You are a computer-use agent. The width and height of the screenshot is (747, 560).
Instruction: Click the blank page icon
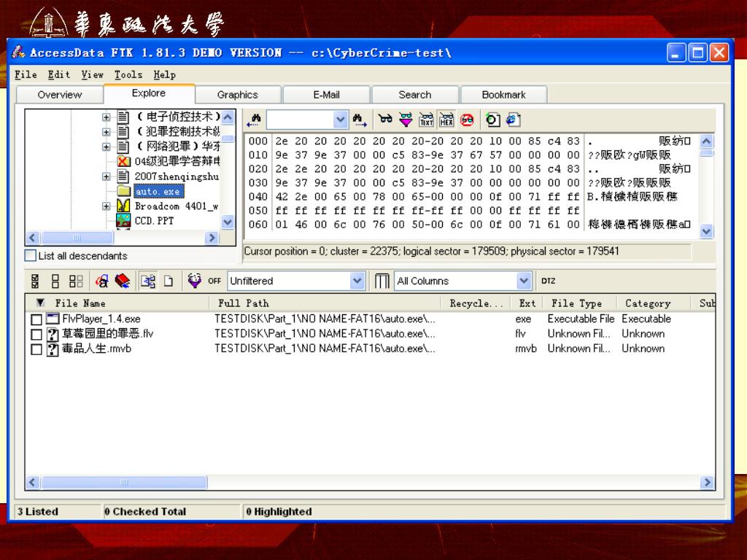169,281
